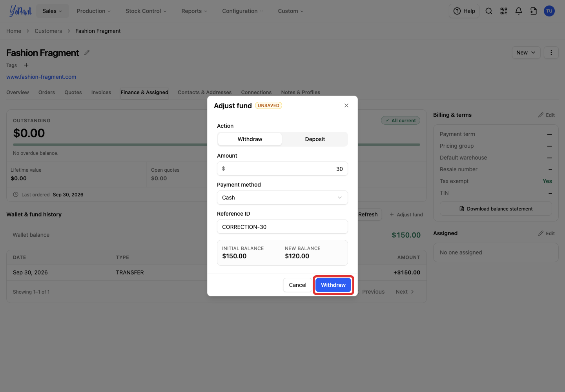Click the Help button
The width and height of the screenshot is (565, 392).
click(x=464, y=11)
